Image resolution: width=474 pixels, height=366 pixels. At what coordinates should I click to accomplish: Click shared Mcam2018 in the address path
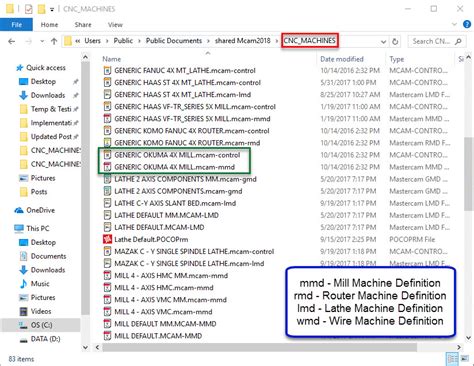[243, 41]
